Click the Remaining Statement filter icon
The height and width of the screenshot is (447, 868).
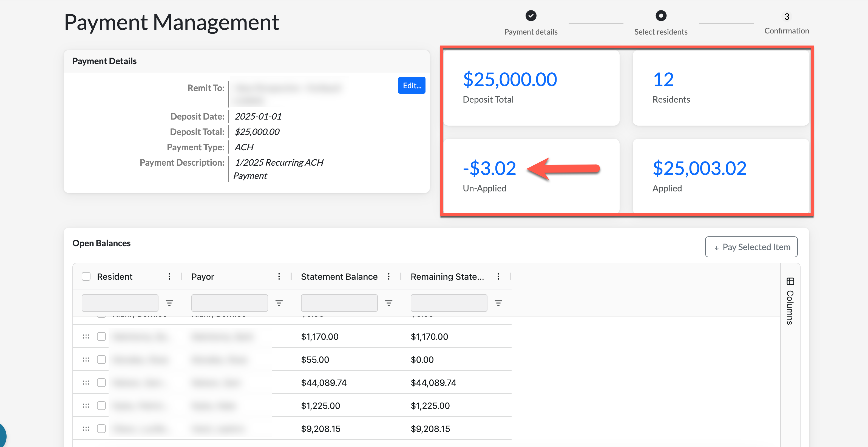(498, 303)
